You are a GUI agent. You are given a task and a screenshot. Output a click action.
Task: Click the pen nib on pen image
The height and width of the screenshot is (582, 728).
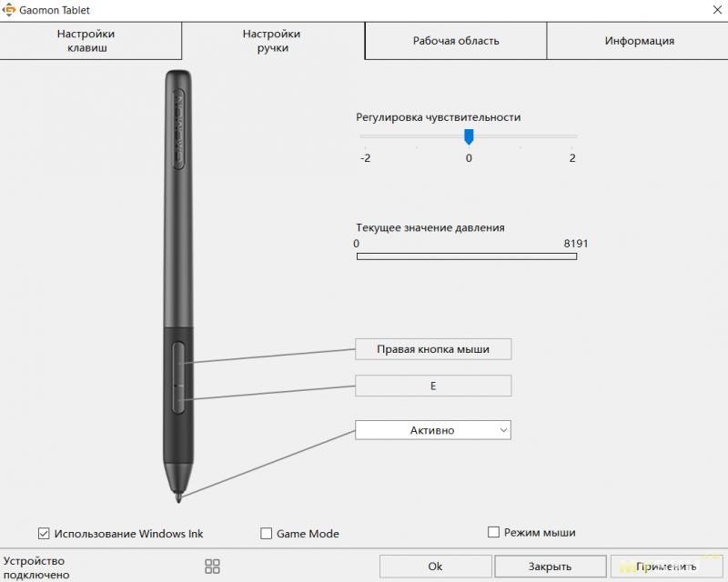point(178,498)
